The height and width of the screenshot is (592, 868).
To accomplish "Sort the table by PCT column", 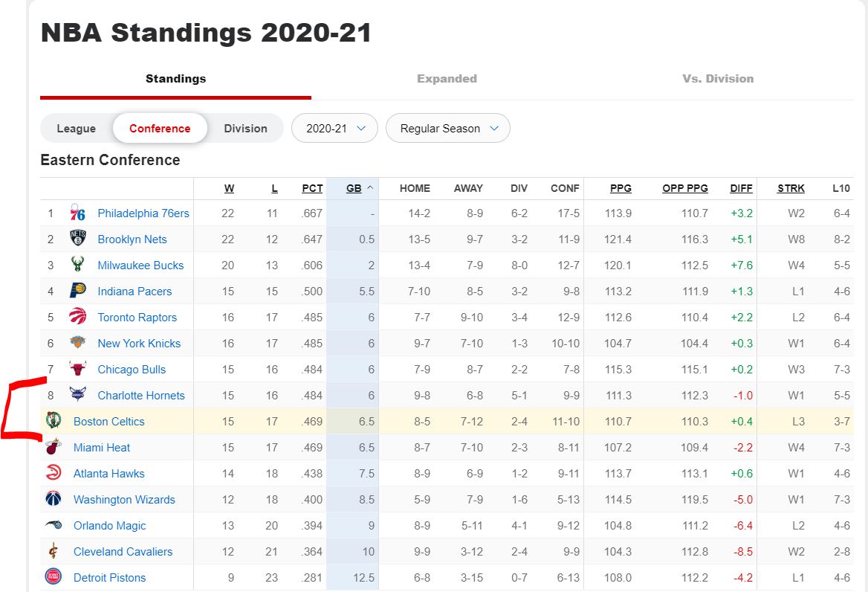I will (312, 188).
